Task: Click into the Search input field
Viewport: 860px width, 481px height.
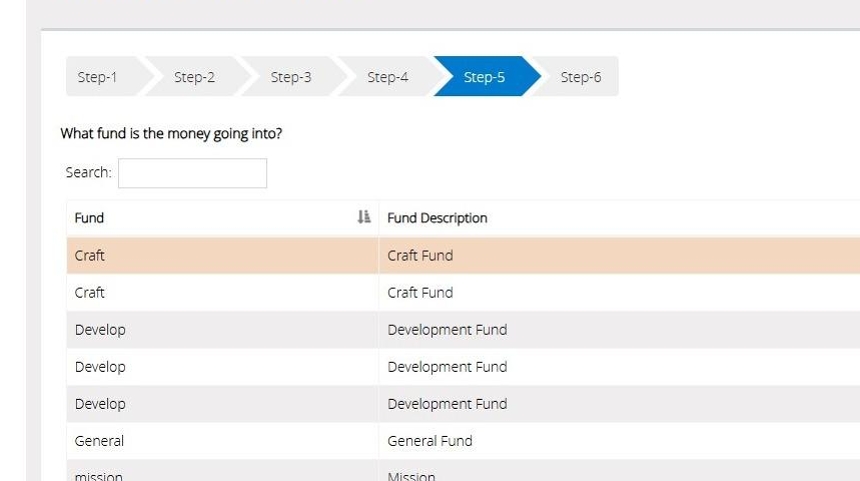Action: coord(192,173)
